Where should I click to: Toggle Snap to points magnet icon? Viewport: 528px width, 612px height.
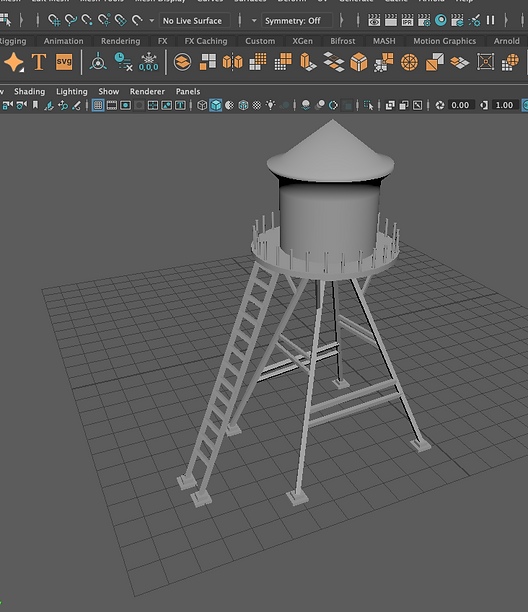(x=87, y=20)
